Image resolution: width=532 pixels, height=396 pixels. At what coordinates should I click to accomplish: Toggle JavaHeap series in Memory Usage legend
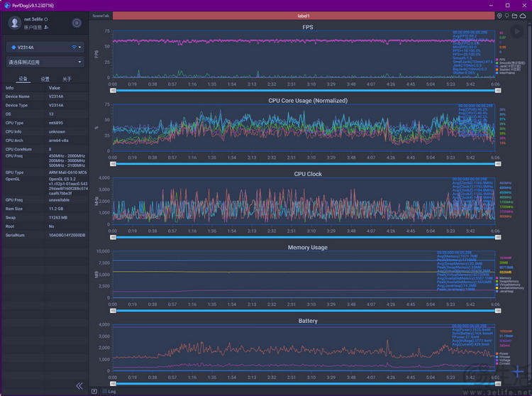point(504,291)
